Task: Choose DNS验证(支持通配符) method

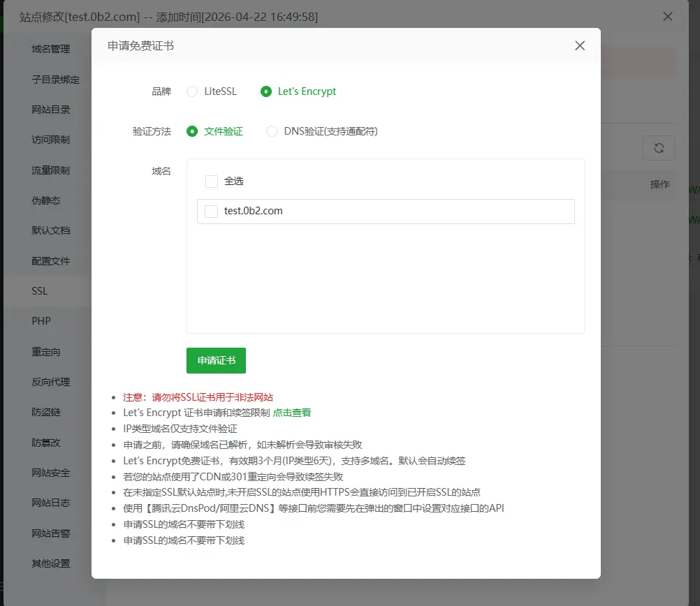Action: tap(272, 131)
